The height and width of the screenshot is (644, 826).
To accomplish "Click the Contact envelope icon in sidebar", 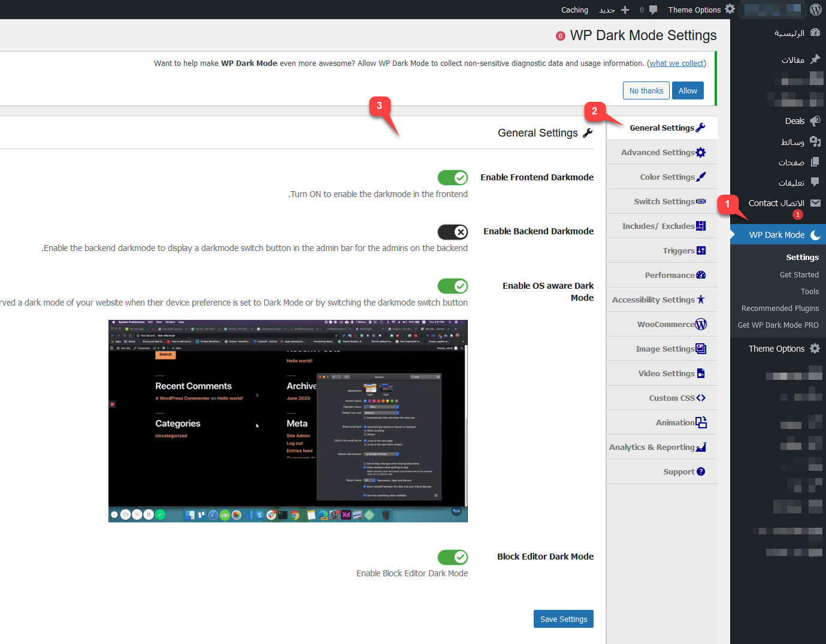I will 815,203.
